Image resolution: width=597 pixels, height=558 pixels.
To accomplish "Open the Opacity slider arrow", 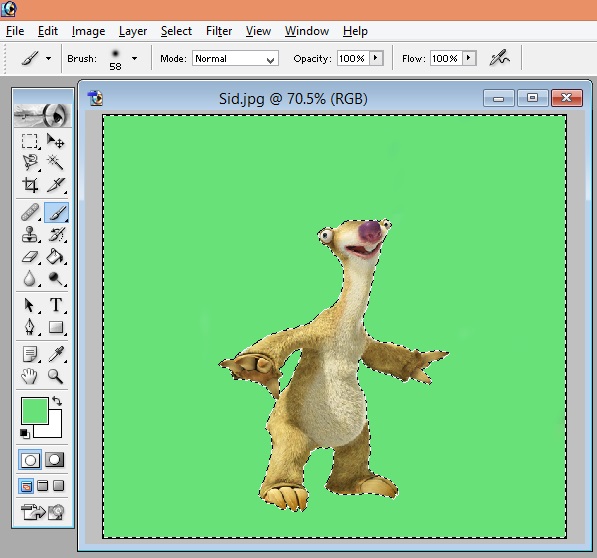I will (x=376, y=58).
